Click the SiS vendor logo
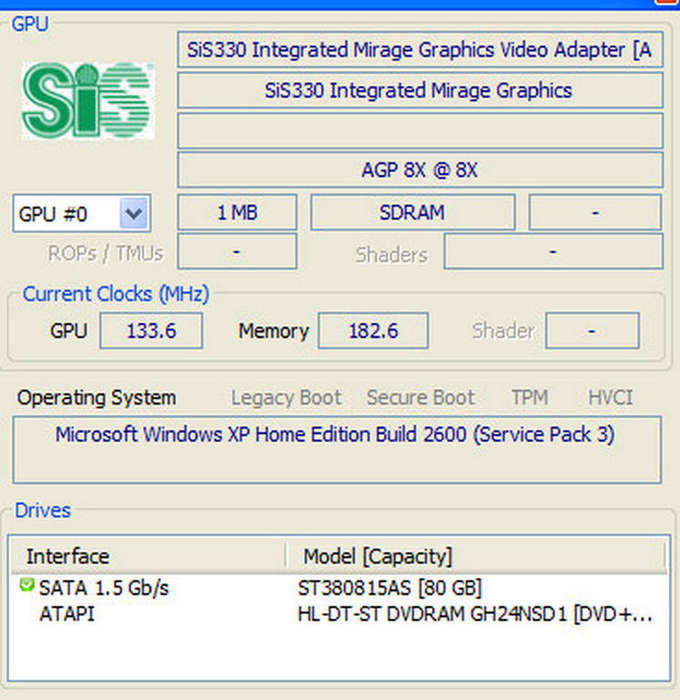 tap(88, 101)
